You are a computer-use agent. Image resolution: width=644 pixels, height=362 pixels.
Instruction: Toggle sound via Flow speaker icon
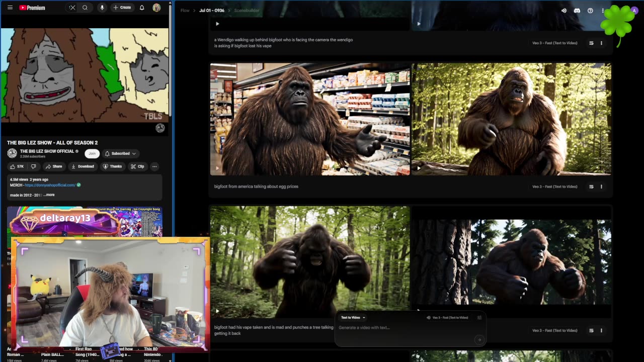coord(564,11)
